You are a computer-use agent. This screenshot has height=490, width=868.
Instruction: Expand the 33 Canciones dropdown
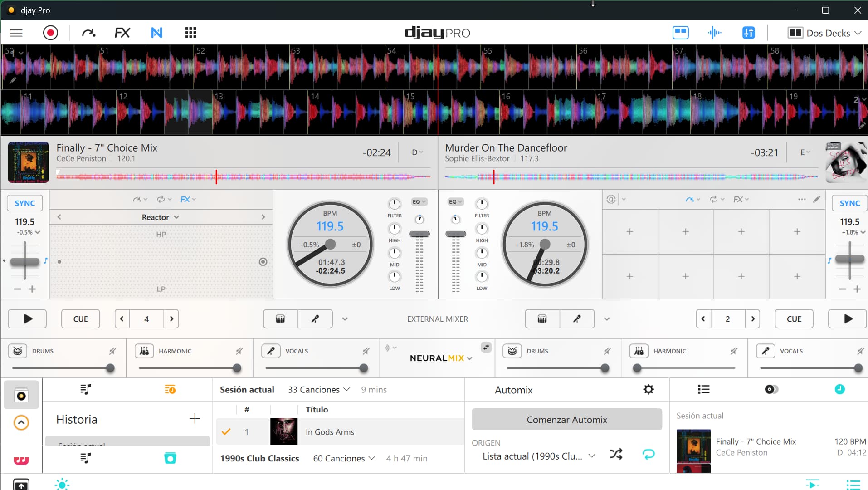[x=319, y=390]
